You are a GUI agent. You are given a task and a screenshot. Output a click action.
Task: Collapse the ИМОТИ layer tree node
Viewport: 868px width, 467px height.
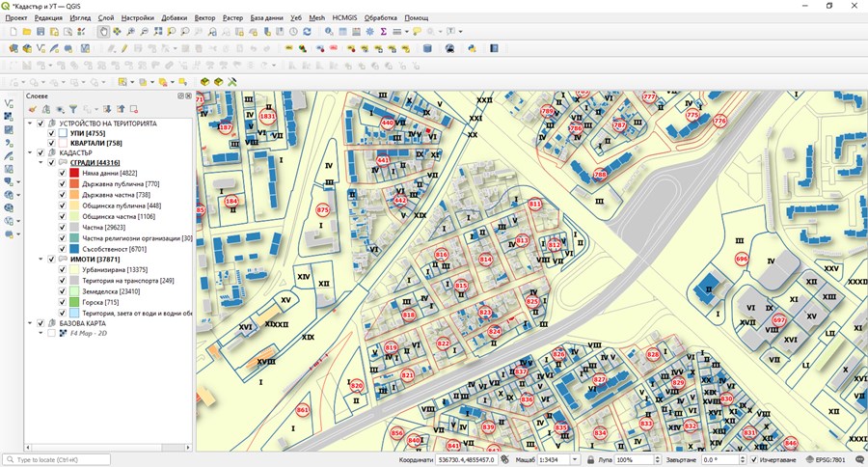41,260
